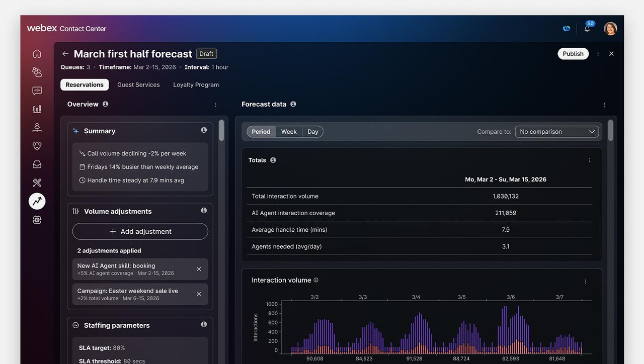This screenshot has width=644, height=364.
Task: Switch to Loyalty Program tab
Action: click(196, 85)
